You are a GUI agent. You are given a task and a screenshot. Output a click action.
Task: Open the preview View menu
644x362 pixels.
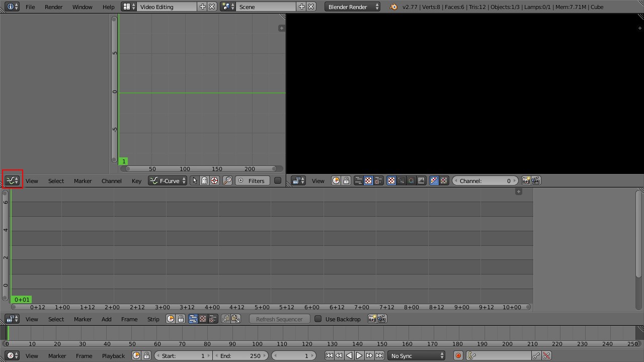click(318, 181)
